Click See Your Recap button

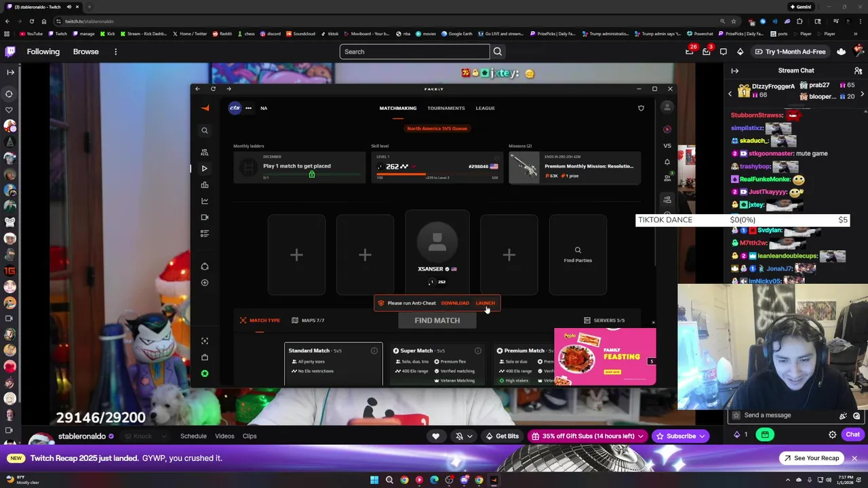[812, 458]
